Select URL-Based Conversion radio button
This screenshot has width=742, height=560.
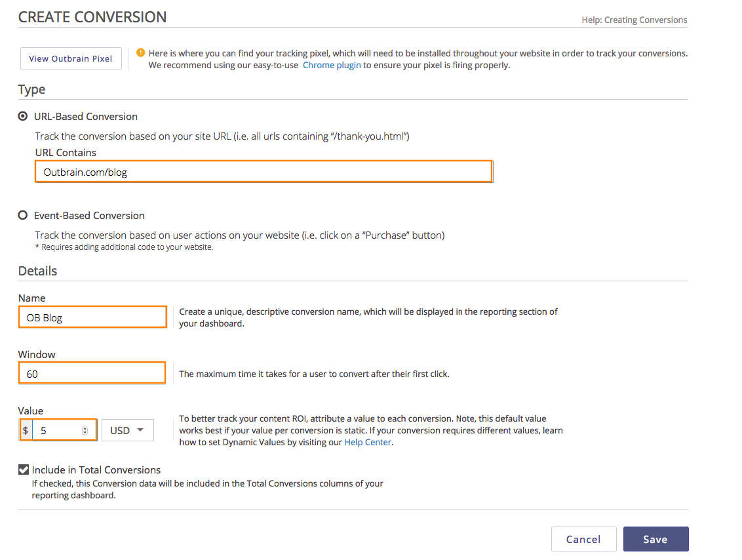coord(23,116)
